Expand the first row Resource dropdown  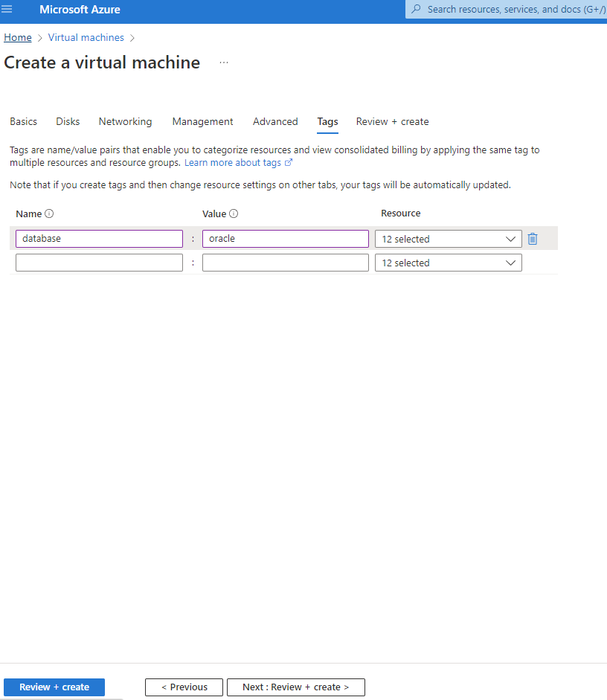448,239
